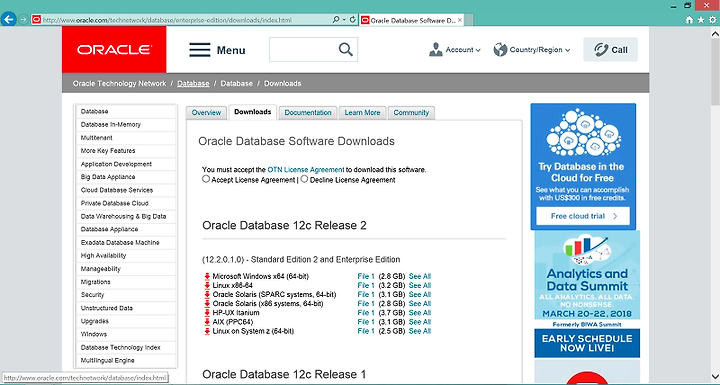Screen dimensions: 720x385
Task: Switch to the Community tab
Action: pos(411,113)
